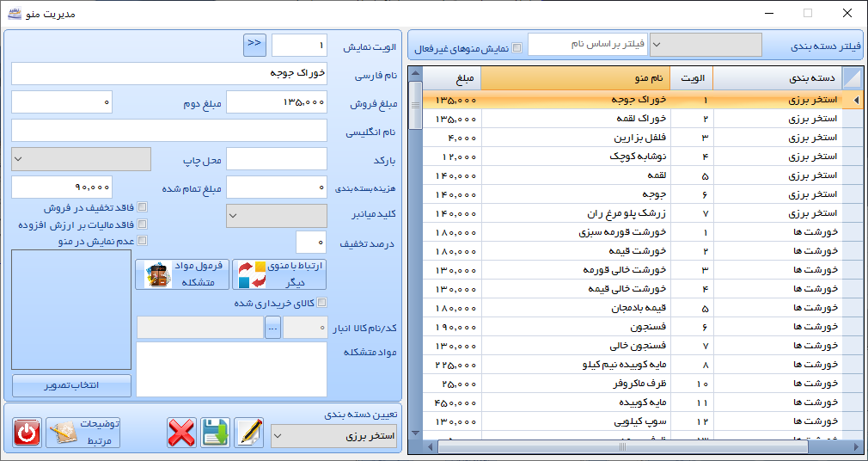Expand category assignment dropdown showing استخر برزی
The image size is (868, 461).
[333, 436]
